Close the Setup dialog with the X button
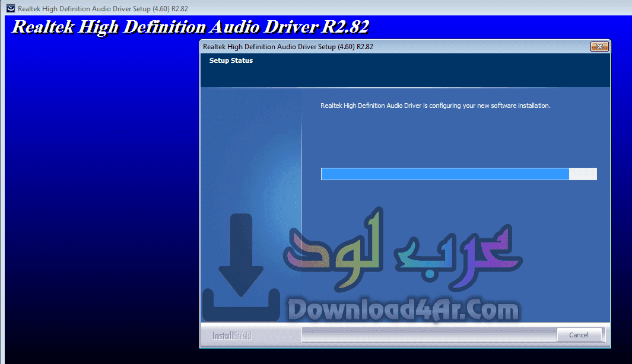 (599, 47)
